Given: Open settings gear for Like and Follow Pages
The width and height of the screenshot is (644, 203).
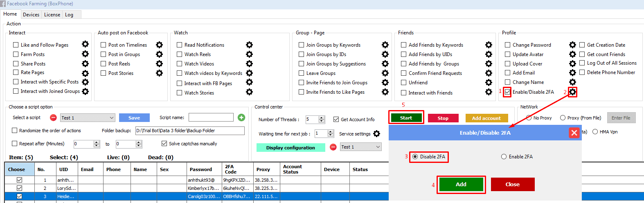Looking at the screenshot, I should pyautogui.click(x=85, y=44).
